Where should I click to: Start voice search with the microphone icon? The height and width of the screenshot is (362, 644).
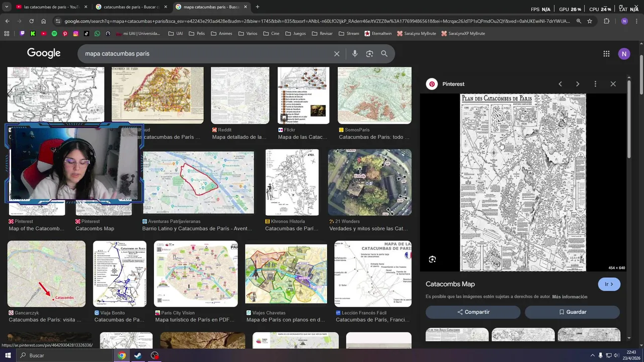[x=355, y=54]
